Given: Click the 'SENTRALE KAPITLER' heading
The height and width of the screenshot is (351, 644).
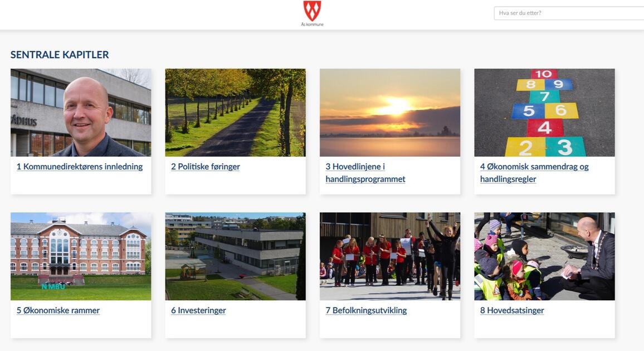Looking at the screenshot, I should (x=60, y=55).
